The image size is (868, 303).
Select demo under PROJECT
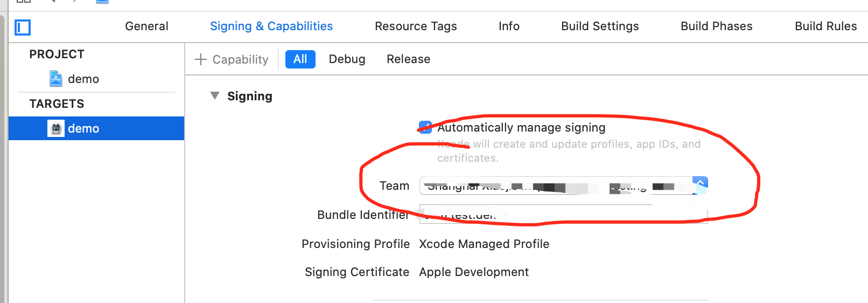(x=97, y=79)
